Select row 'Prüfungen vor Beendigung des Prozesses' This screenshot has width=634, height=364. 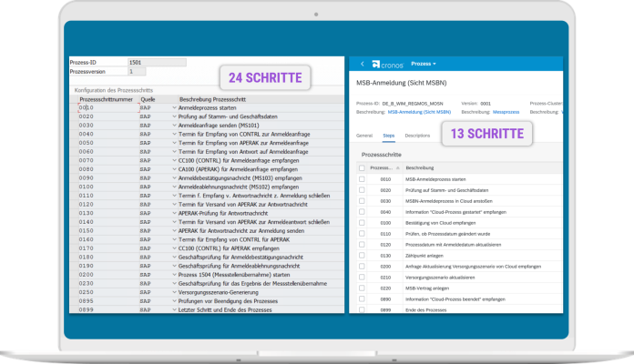click(228, 301)
